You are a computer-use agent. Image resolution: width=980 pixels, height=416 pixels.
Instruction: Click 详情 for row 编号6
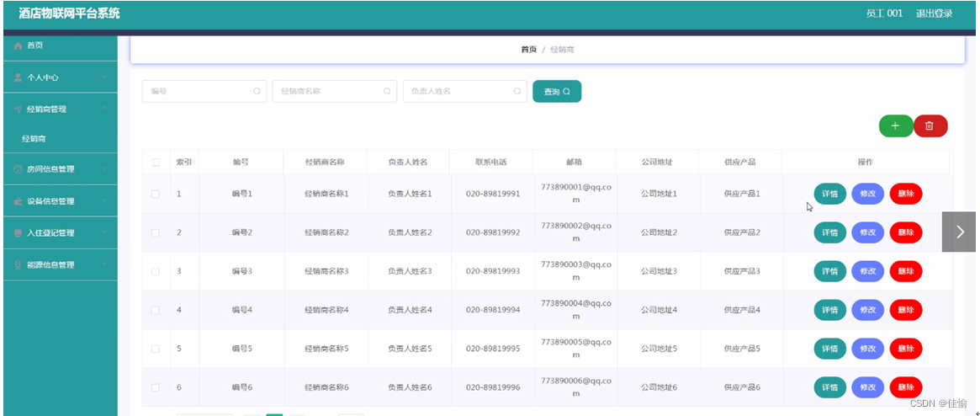pyautogui.click(x=830, y=388)
